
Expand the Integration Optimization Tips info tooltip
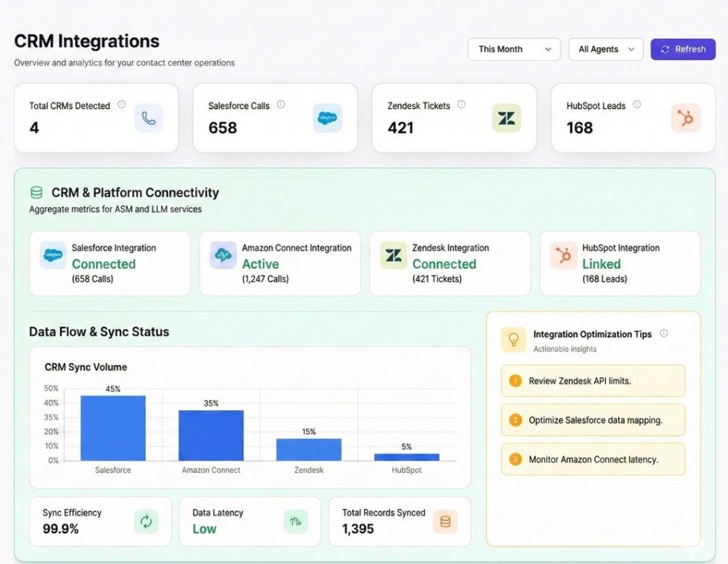(x=664, y=333)
